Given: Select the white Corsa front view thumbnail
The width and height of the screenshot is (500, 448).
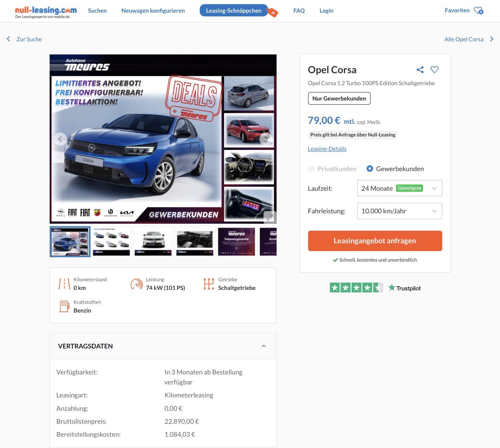Looking at the screenshot, I should pyautogui.click(x=153, y=241).
